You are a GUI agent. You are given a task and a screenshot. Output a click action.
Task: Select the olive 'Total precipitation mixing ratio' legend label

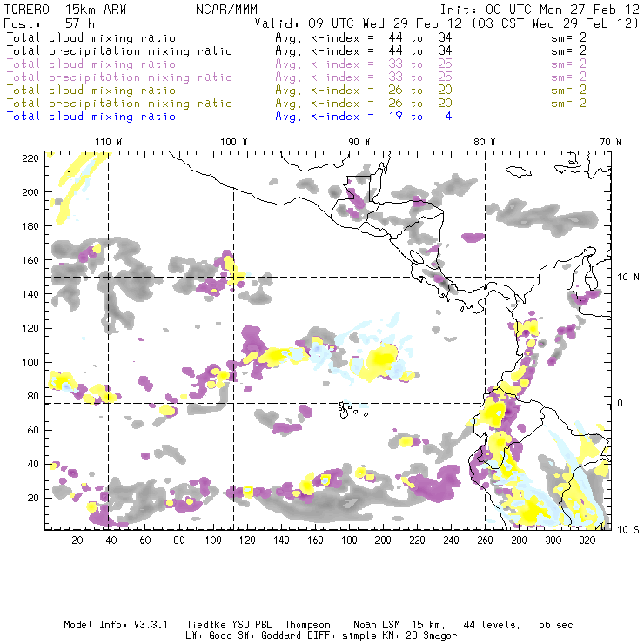pos(119,103)
